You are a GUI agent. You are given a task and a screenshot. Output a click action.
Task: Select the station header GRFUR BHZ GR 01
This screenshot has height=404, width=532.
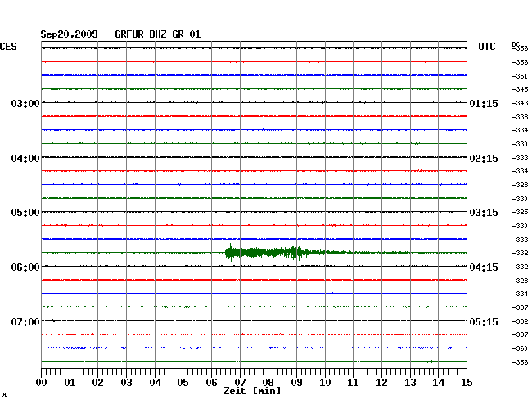158,34
